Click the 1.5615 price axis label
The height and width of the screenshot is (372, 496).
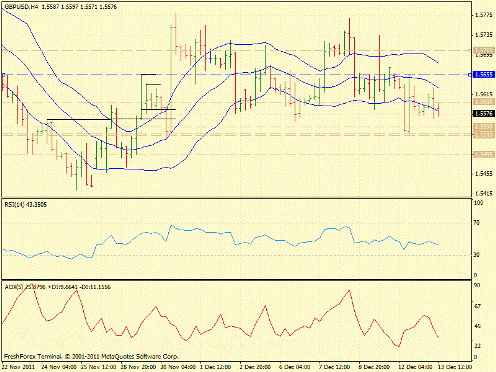pos(483,94)
